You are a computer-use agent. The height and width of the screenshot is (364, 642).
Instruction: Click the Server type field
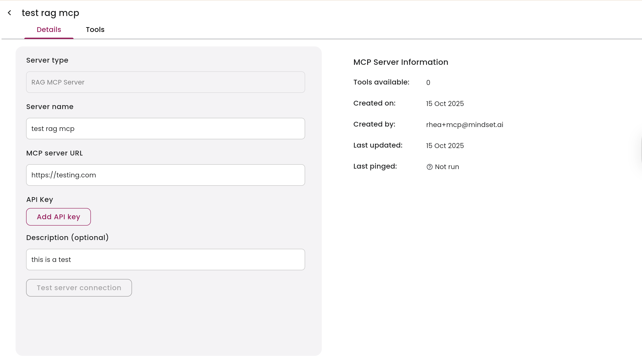click(165, 82)
